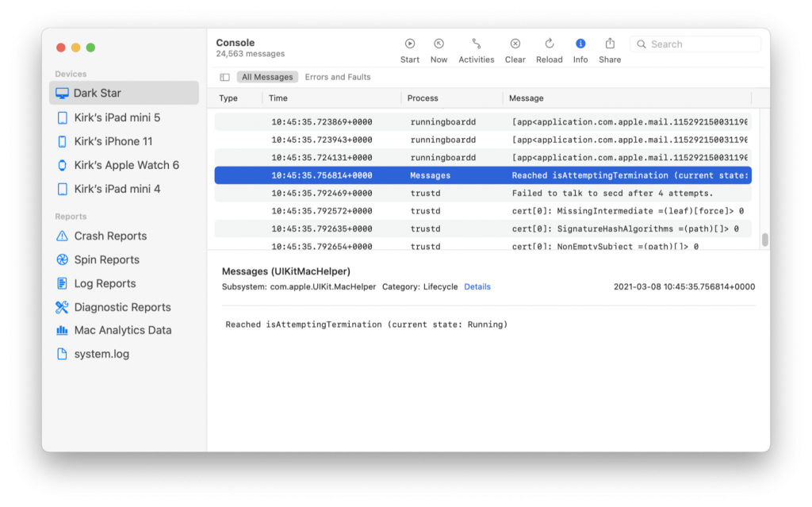Start streaming new log messages
Viewport: 812px width, 507px height.
point(410,48)
